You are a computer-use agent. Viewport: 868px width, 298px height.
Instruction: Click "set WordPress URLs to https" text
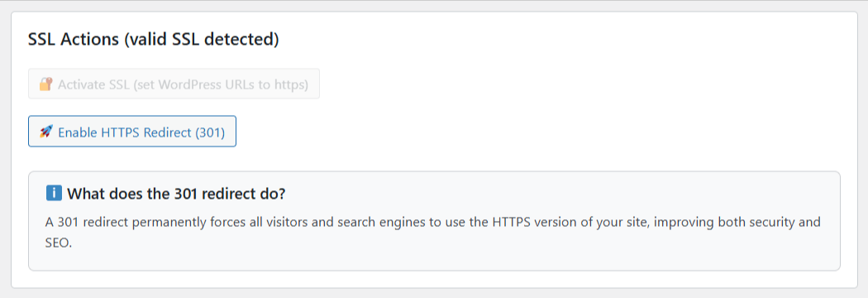click(x=221, y=85)
